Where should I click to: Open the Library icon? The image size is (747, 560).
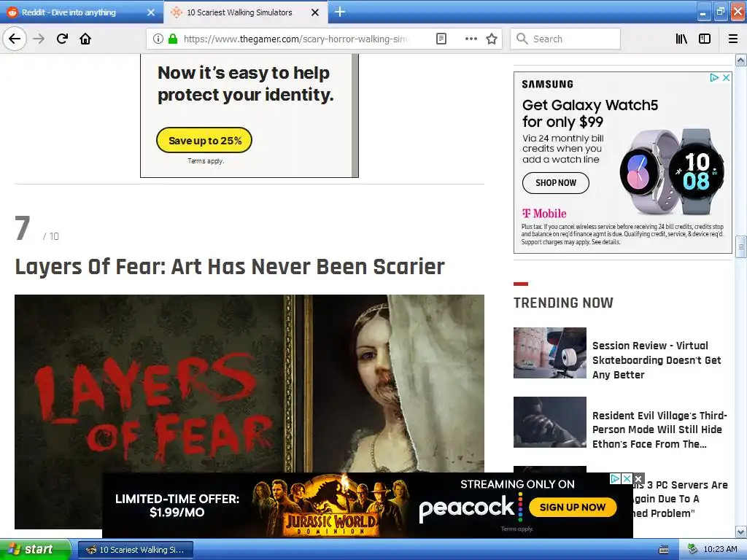coord(681,39)
